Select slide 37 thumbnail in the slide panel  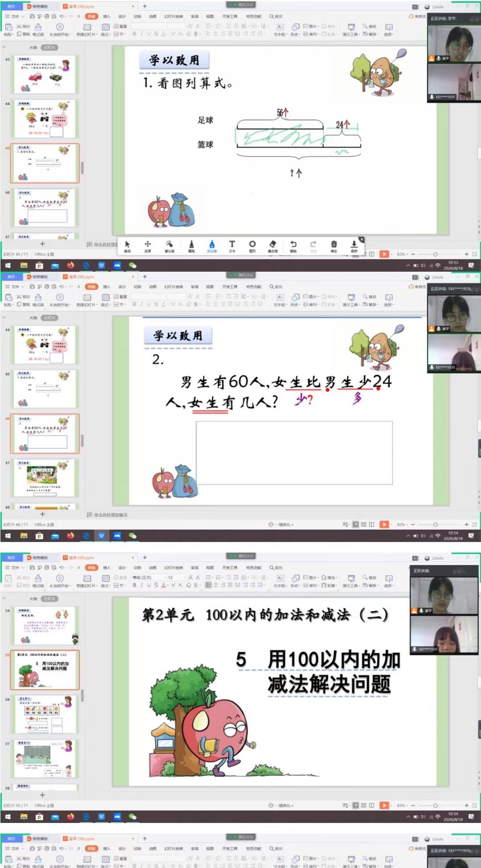(46, 758)
